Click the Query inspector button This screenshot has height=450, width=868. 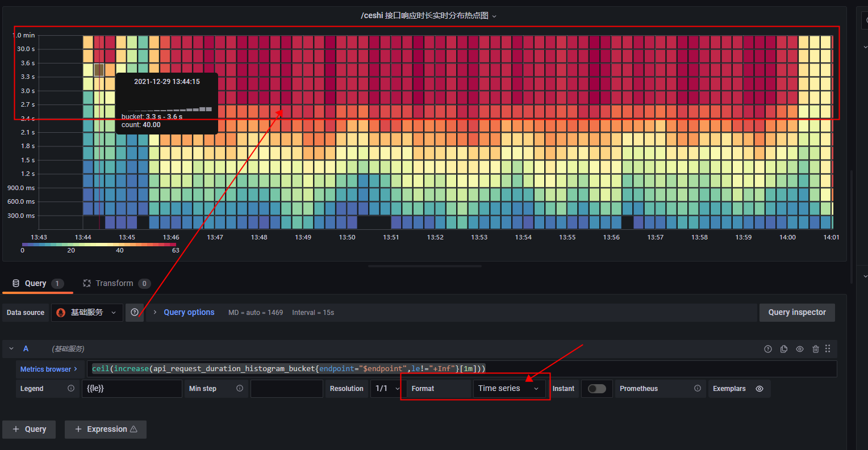797,312
